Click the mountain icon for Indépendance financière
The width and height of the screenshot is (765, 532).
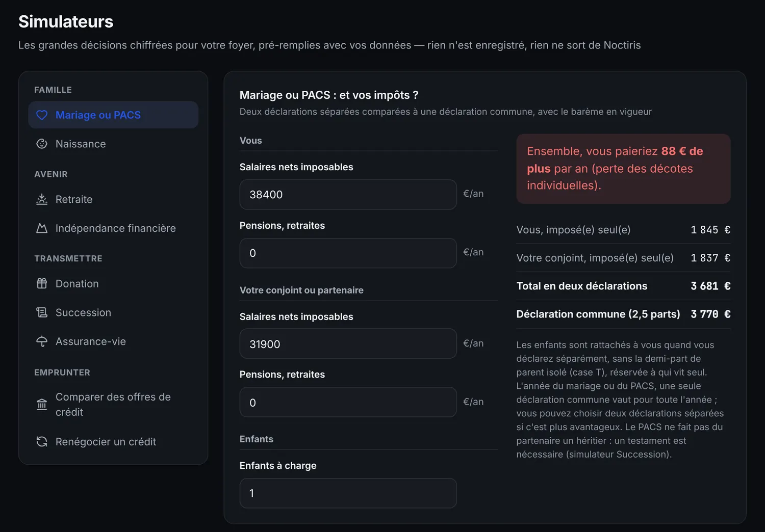coord(42,228)
